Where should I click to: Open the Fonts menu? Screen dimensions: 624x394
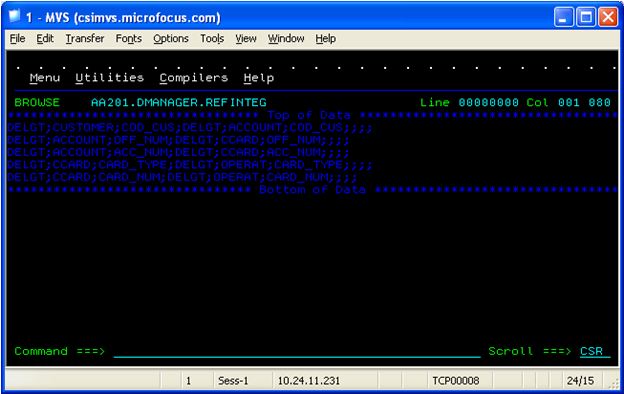coord(129,39)
